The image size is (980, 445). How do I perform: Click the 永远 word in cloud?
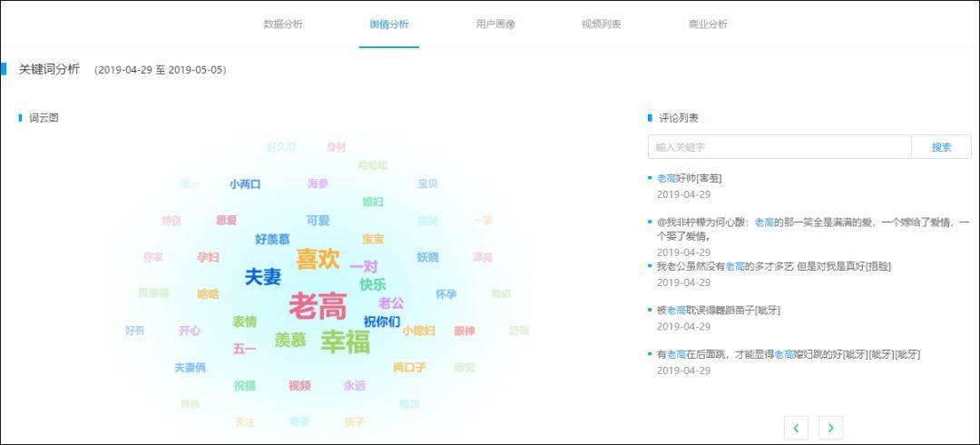coord(355,386)
